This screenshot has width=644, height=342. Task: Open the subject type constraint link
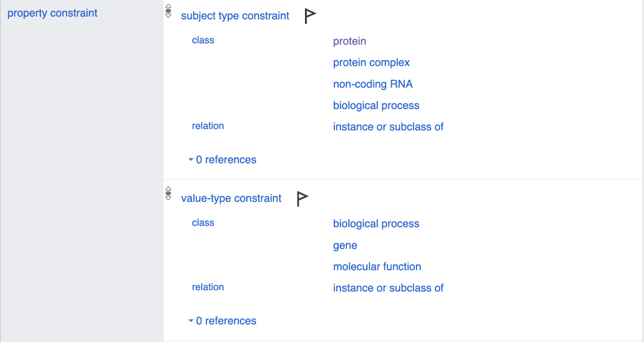pyautogui.click(x=235, y=16)
